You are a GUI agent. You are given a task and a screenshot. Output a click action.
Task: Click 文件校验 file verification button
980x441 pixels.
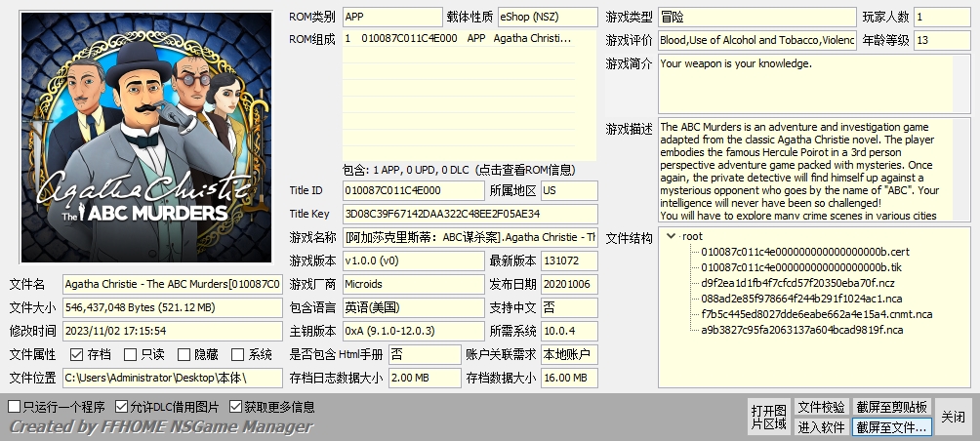click(821, 407)
